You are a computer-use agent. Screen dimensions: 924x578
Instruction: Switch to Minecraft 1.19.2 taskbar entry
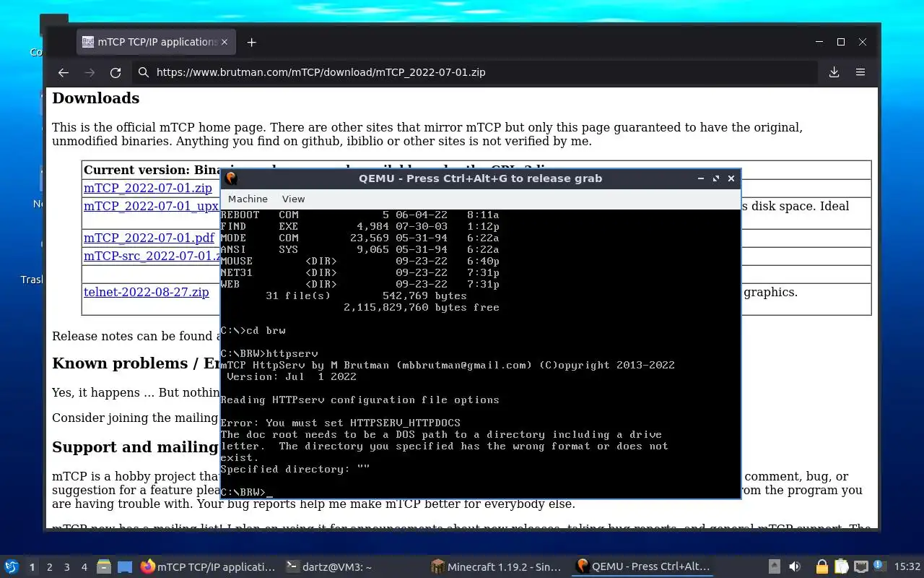[496, 567]
